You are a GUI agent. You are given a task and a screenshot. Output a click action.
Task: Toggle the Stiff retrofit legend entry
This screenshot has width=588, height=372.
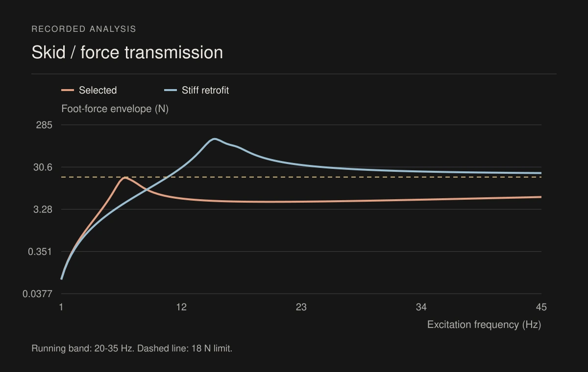point(196,90)
